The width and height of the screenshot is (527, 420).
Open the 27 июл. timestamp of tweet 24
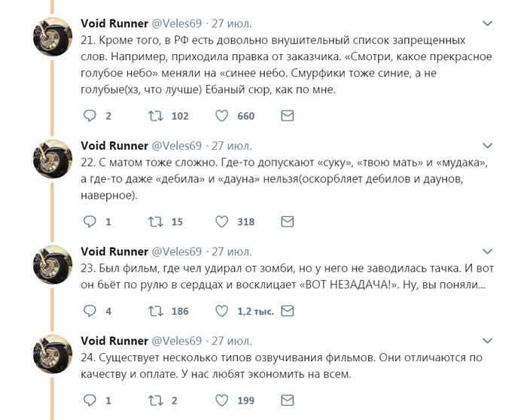click(x=232, y=341)
